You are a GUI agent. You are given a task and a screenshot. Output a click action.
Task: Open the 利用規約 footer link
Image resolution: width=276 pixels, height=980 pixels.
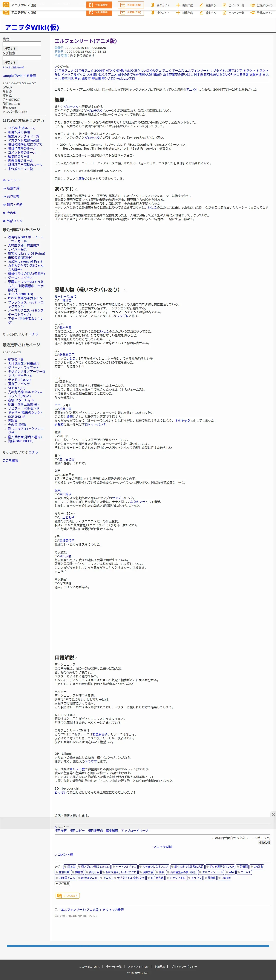(160, 967)
